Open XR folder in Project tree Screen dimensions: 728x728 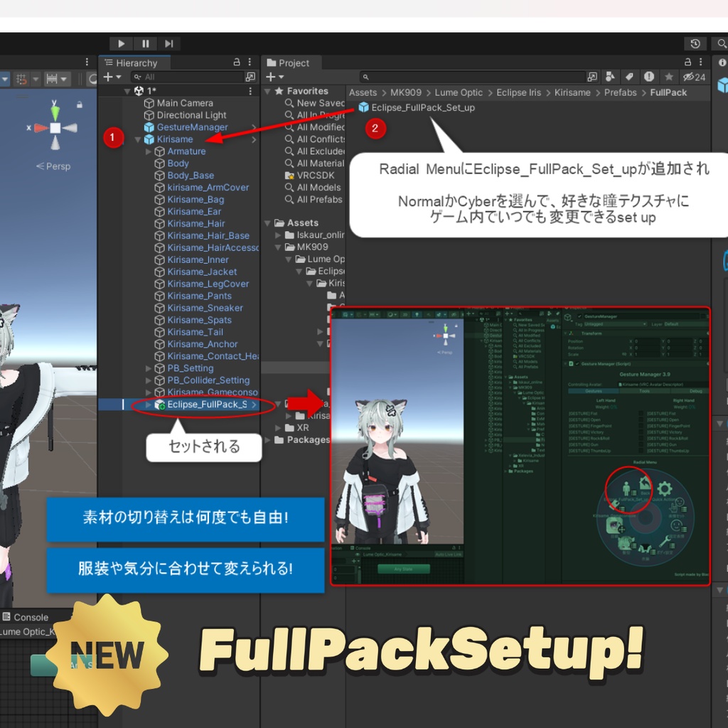[x=297, y=428]
